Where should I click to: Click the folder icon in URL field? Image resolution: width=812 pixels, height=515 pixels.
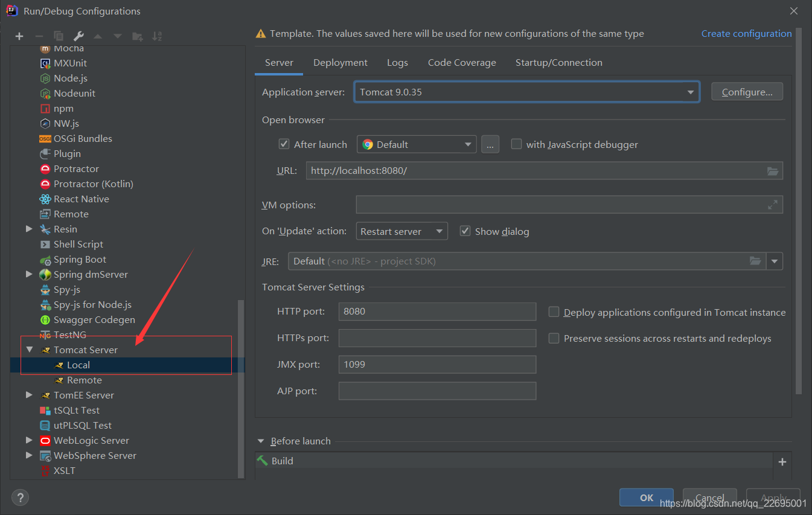click(x=773, y=171)
